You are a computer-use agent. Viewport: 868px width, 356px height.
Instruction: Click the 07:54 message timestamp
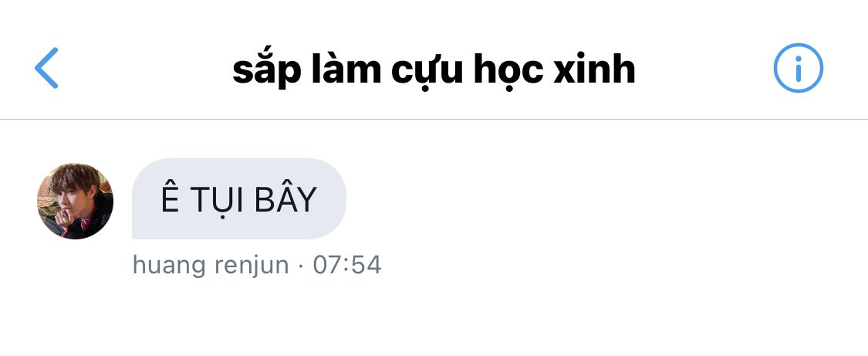point(347,265)
